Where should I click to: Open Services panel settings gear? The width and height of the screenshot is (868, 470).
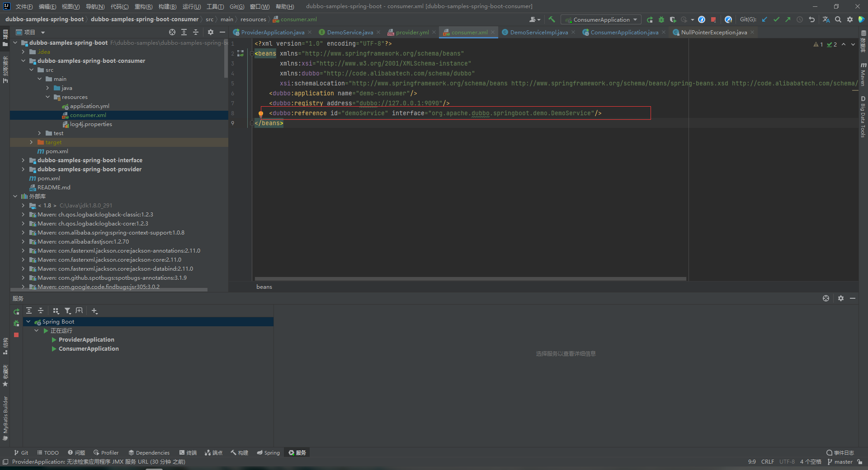pos(841,298)
